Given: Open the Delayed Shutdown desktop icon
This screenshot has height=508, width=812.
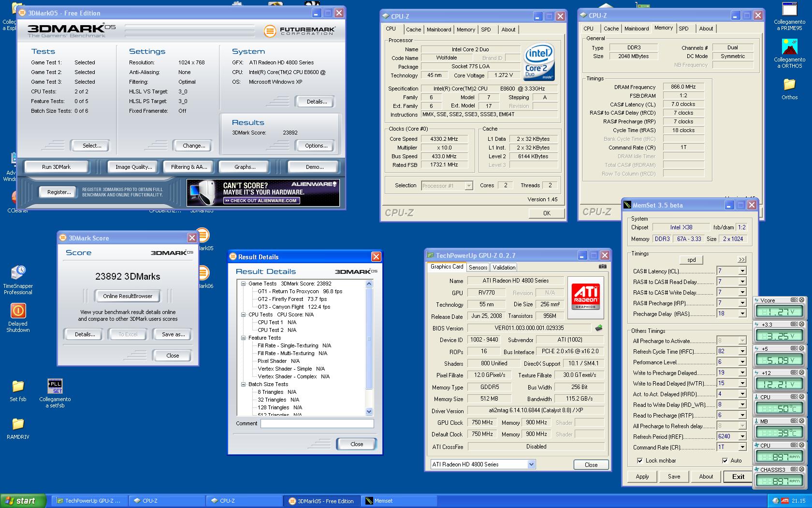Looking at the screenshot, I should 18,311.
